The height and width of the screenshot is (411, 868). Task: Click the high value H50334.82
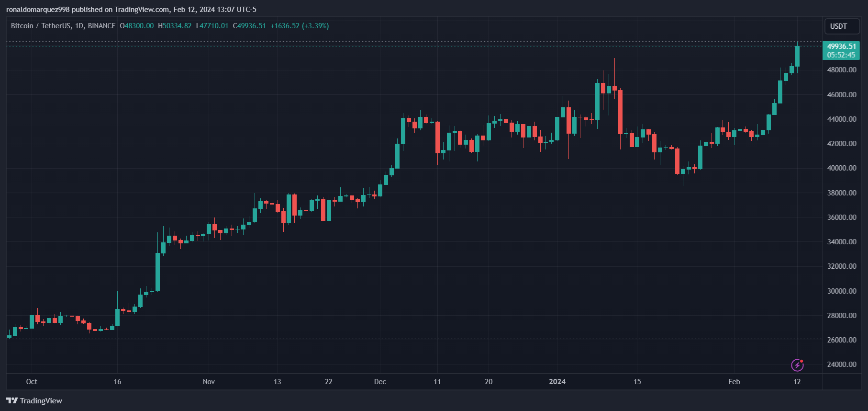175,26
